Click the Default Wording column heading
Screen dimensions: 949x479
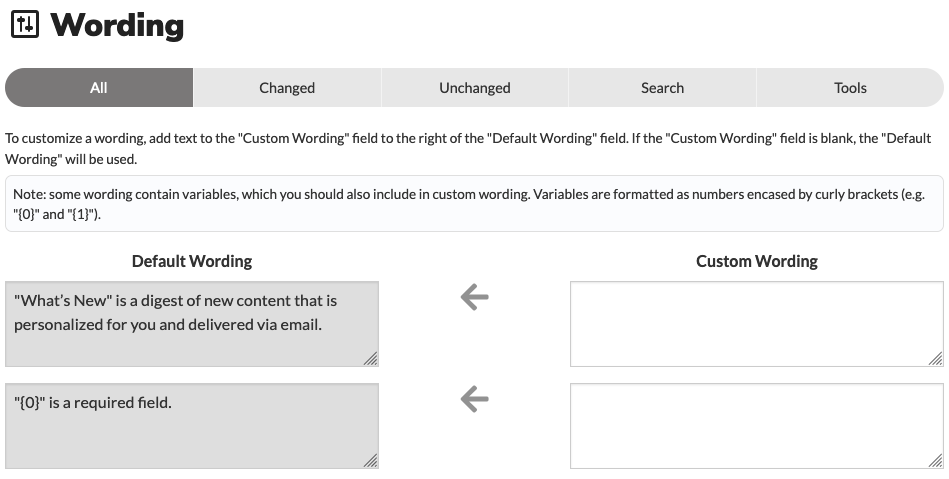click(x=192, y=261)
